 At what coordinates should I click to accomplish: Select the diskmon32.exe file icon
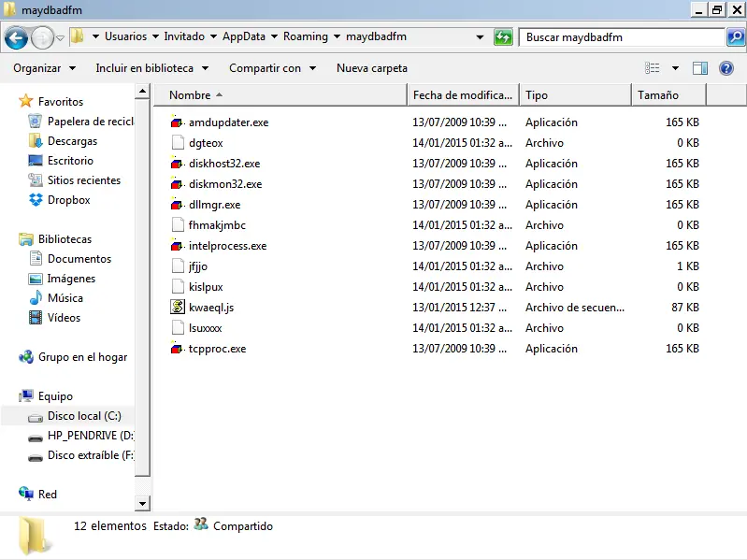point(177,183)
